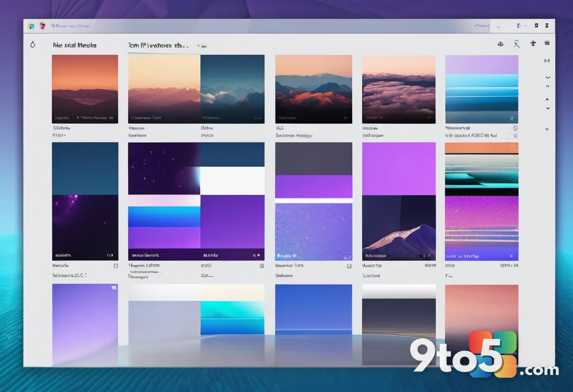Click the corner icon on the lavender-blue striped thumbnail
573x392 pixels.
(512, 119)
